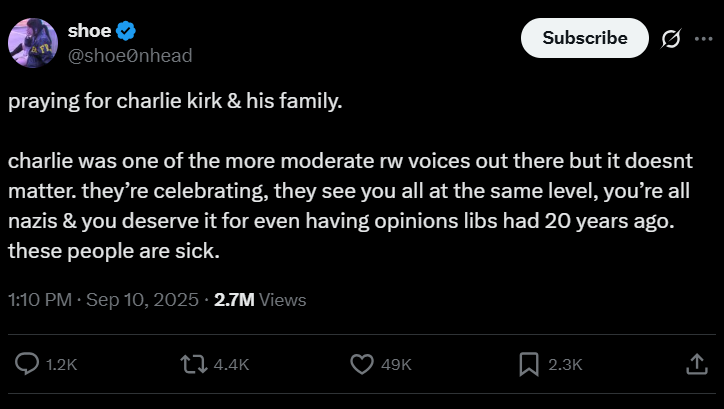Reply to the tweet via speech bubble icon
Image resolution: width=724 pixels, height=409 pixels.
click(27, 365)
